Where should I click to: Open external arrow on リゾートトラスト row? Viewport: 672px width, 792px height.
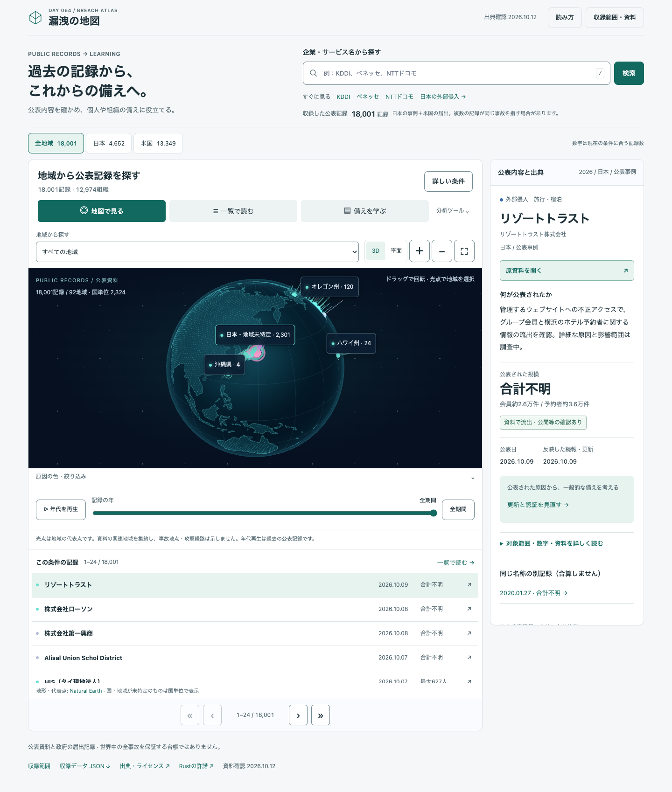click(x=469, y=585)
